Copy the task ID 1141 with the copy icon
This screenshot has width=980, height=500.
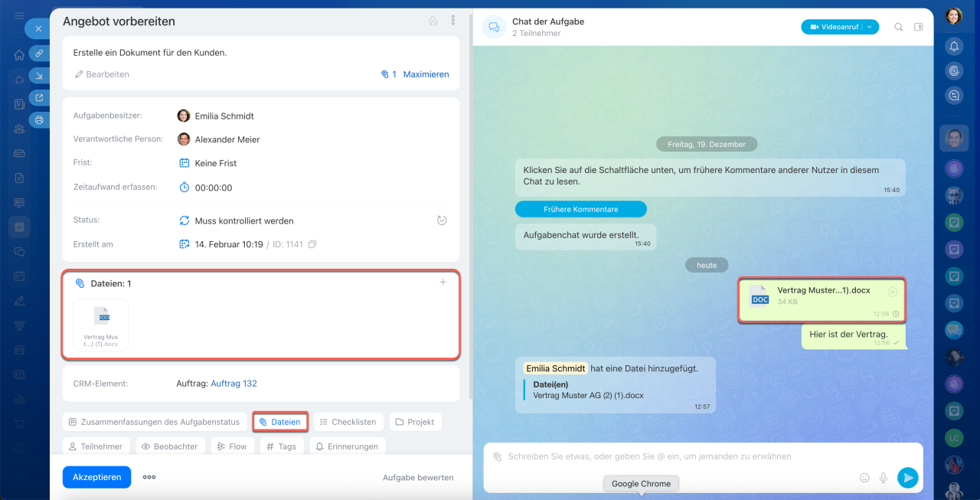(x=312, y=244)
